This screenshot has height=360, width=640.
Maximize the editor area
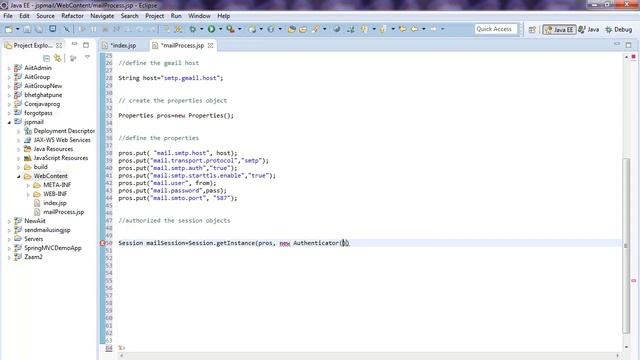629,45
